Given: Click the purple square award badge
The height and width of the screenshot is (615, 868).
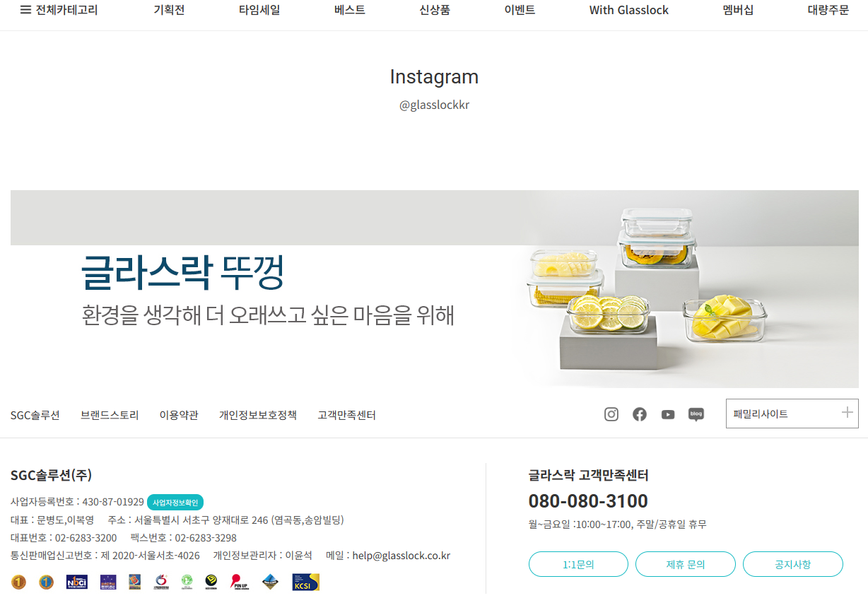Looking at the screenshot, I should click(108, 582).
